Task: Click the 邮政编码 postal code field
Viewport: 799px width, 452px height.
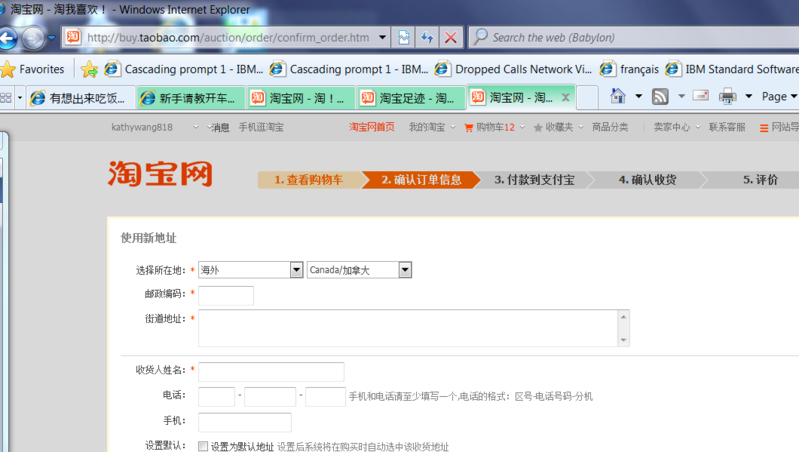Action: pos(226,295)
